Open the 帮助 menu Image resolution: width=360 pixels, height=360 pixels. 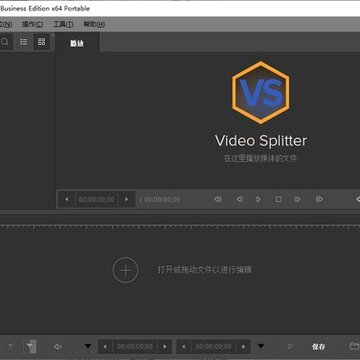[94, 24]
